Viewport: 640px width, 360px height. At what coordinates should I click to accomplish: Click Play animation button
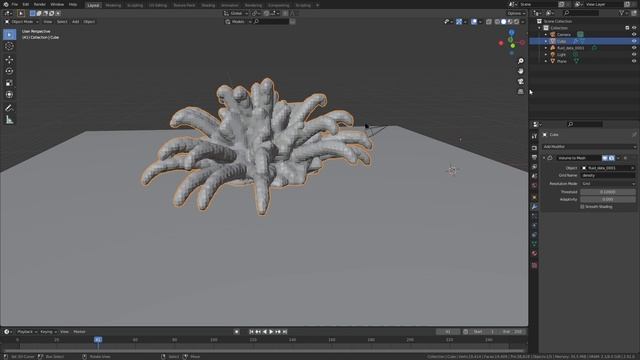[271, 332]
